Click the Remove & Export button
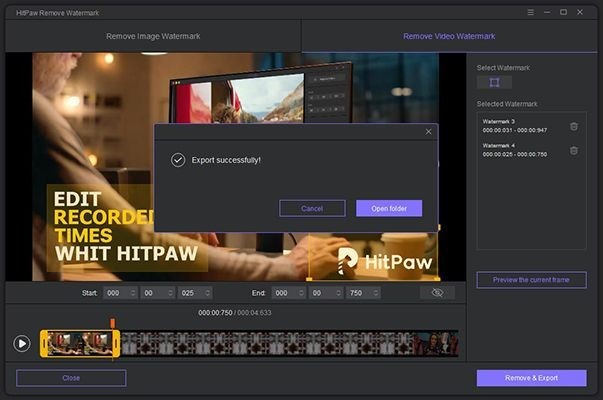 click(x=531, y=378)
